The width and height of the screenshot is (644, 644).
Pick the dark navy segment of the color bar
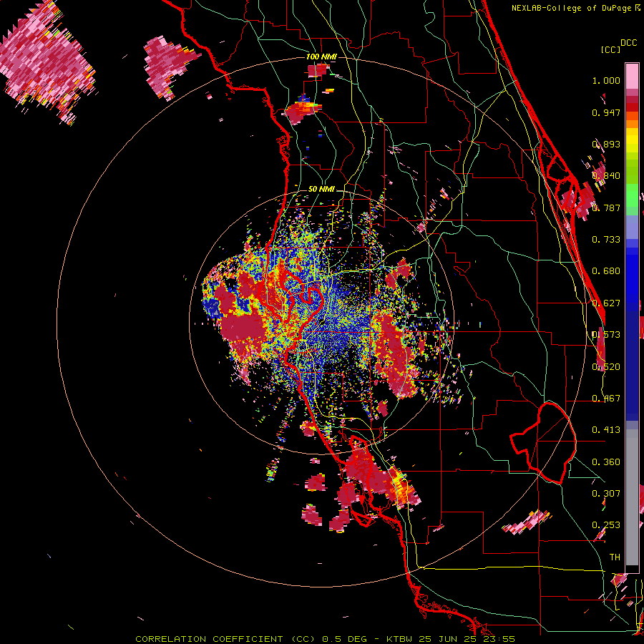[x=632, y=366]
